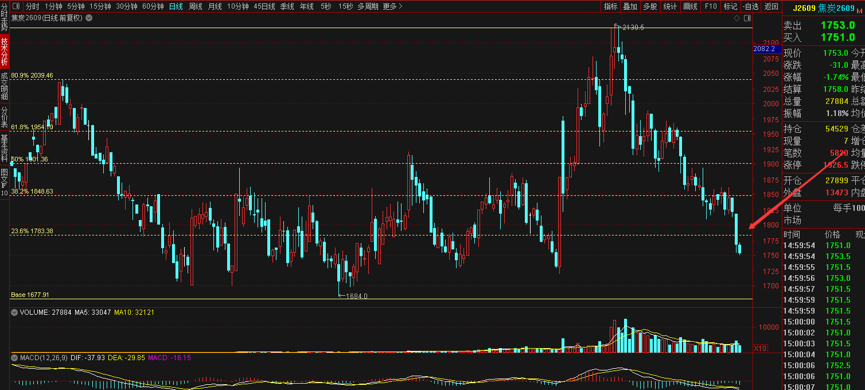Click the diamond icon at chart top-right
Image resolution: width=865 pixels, height=390 pixels.
point(736,18)
